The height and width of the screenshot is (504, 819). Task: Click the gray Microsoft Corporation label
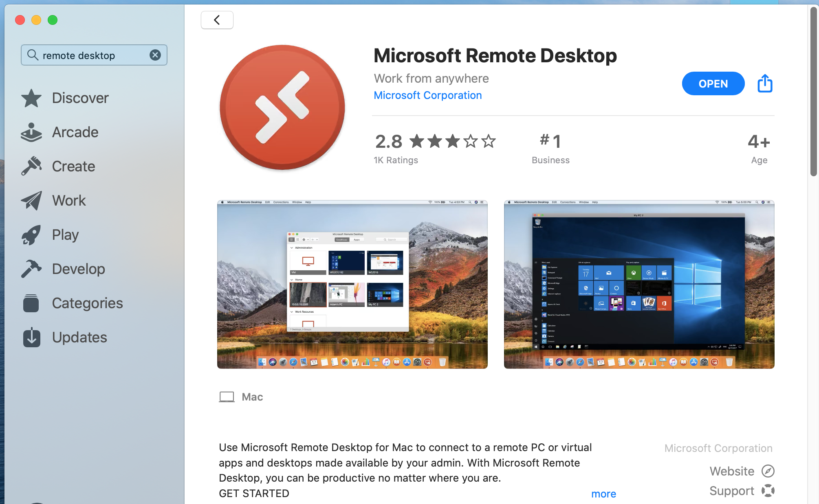click(718, 448)
